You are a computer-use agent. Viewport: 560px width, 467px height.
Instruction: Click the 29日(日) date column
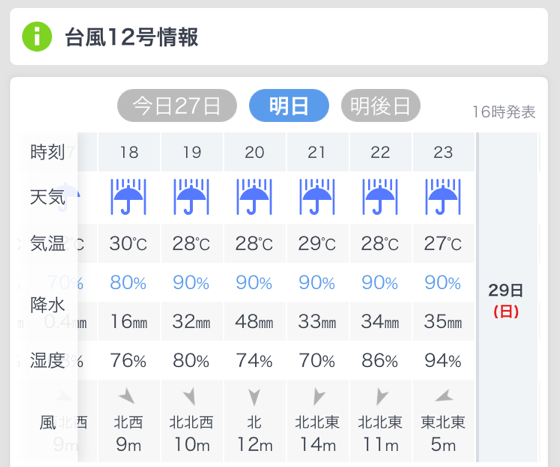[x=506, y=297]
